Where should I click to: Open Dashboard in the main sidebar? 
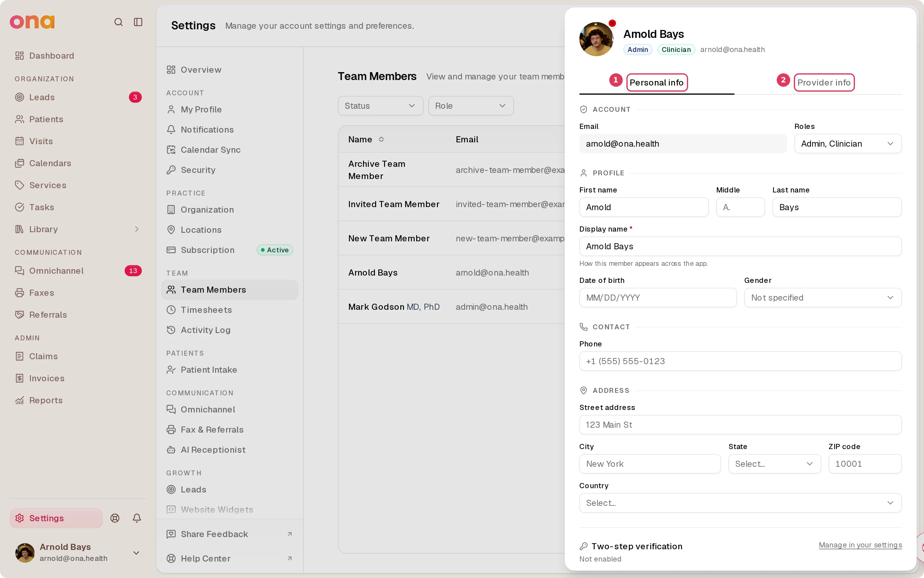click(x=78, y=56)
